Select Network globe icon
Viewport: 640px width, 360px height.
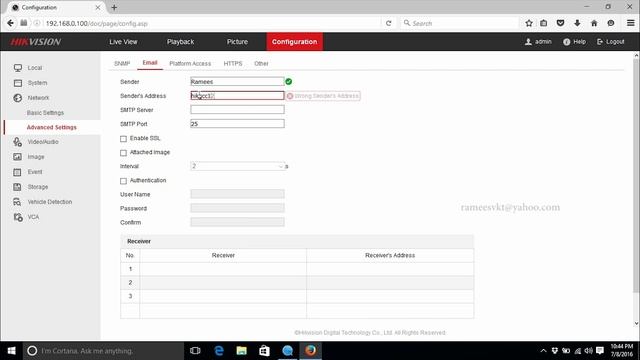coord(18,98)
